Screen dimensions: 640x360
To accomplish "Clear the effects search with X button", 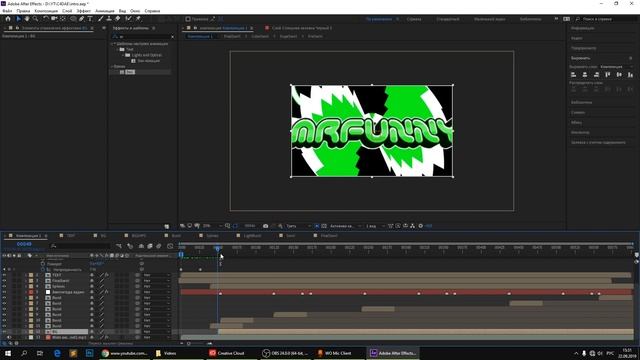I will pyautogui.click(x=172, y=37).
